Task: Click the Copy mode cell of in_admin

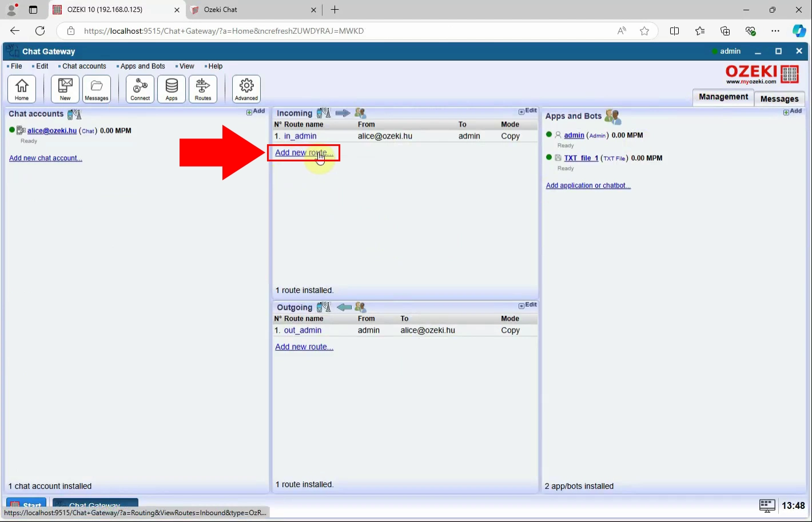Action: coord(511,136)
